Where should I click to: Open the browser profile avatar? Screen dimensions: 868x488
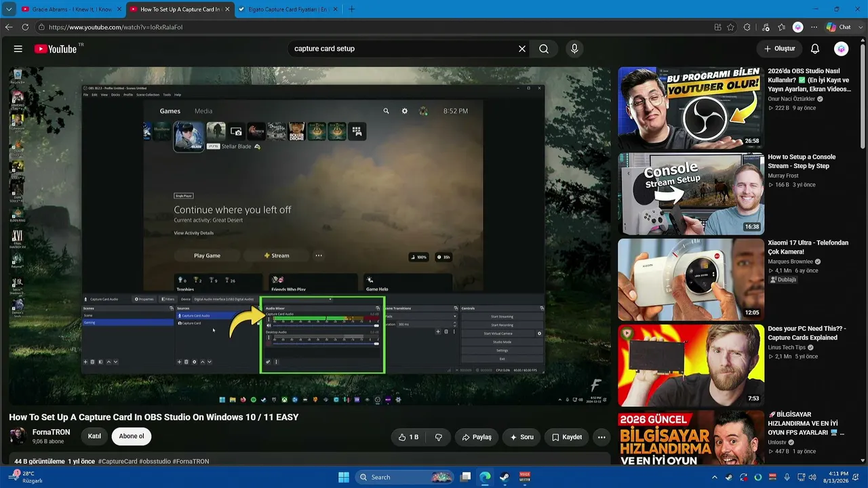[x=798, y=27]
